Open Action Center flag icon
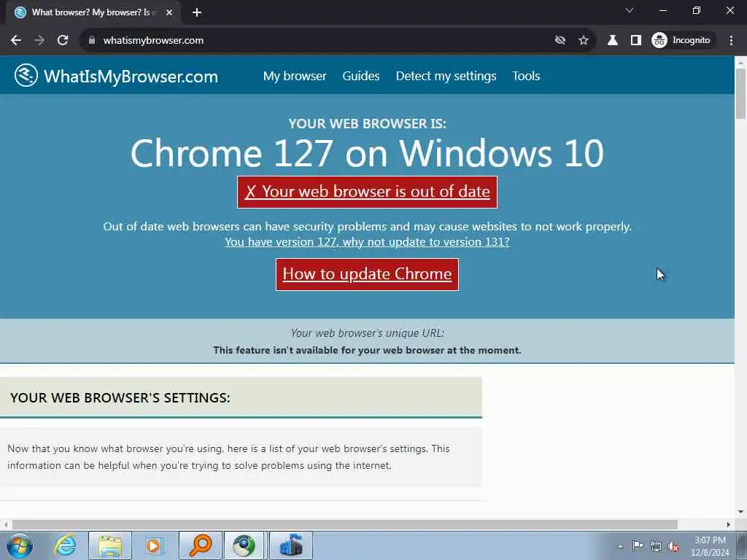This screenshot has width=747, height=560. [638, 546]
